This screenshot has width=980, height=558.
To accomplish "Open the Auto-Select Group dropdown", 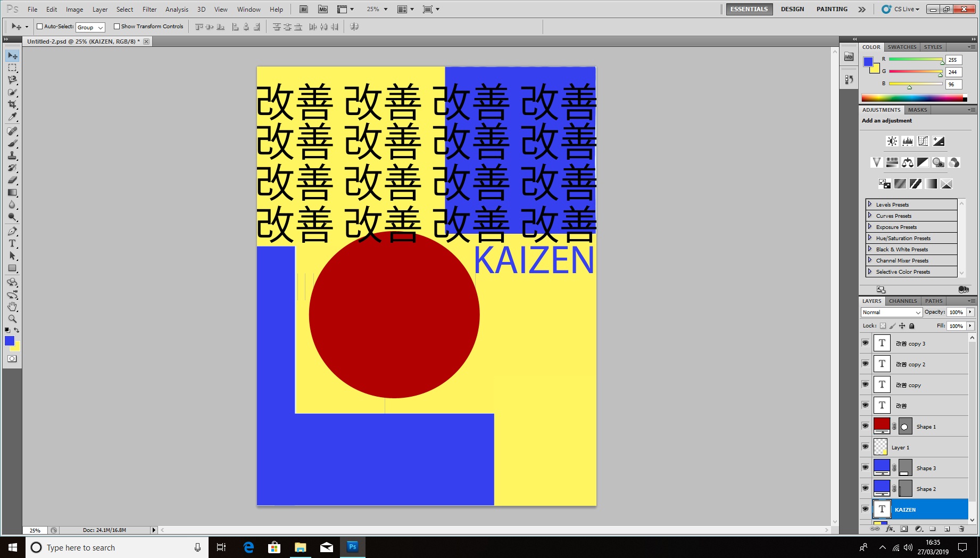I will (90, 27).
